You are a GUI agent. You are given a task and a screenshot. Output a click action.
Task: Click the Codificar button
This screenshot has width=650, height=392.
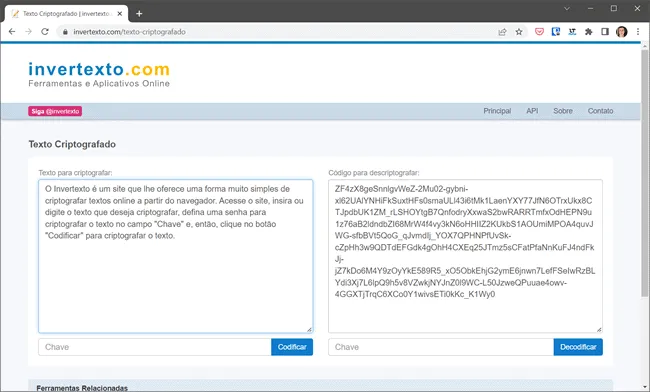tap(292, 347)
